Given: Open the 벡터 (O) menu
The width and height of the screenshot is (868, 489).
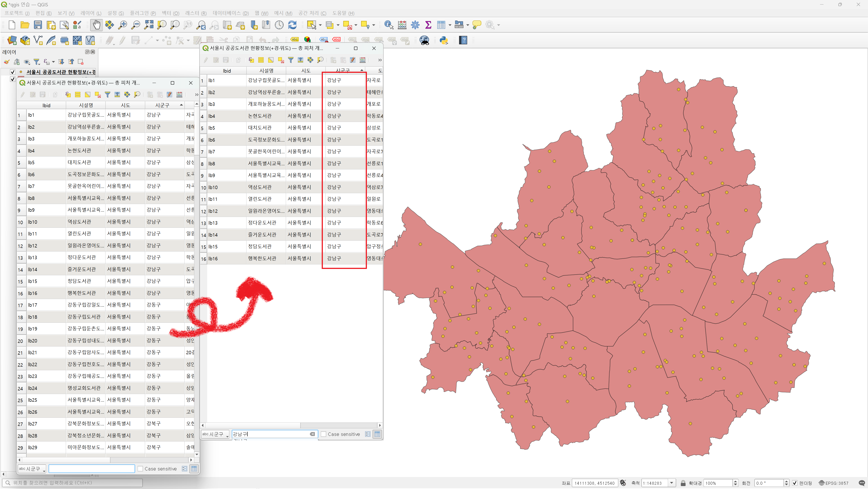Looking at the screenshot, I should pos(170,13).
